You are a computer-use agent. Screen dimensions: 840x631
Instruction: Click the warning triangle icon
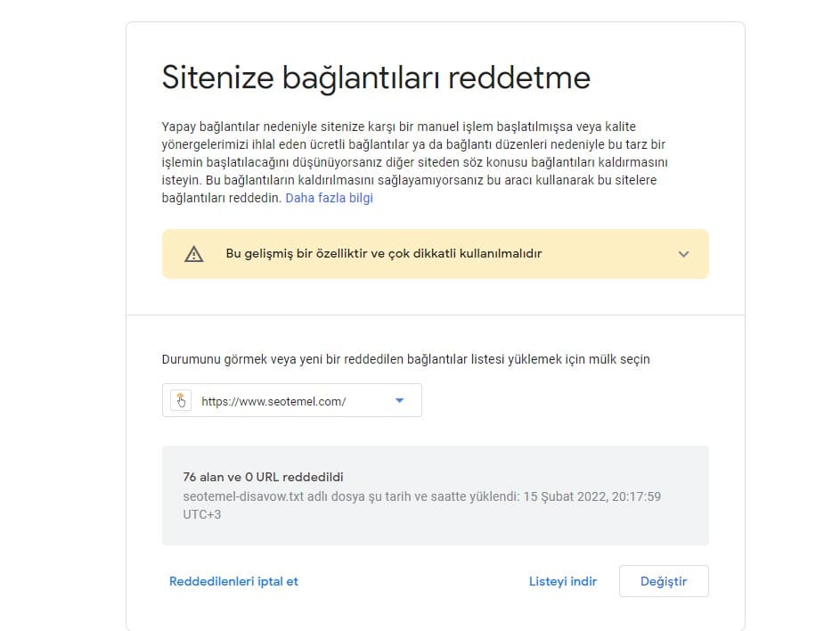(x=193, y=254)
